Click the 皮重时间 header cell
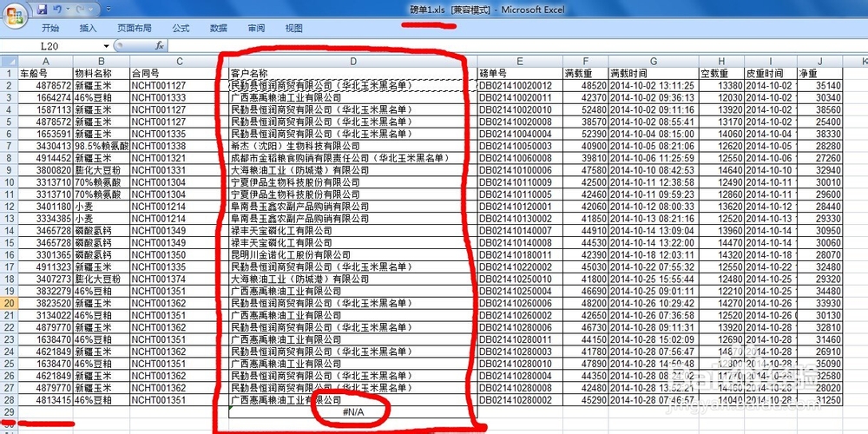868x434 pixels. pyautogui.click(x=771, y=73)
